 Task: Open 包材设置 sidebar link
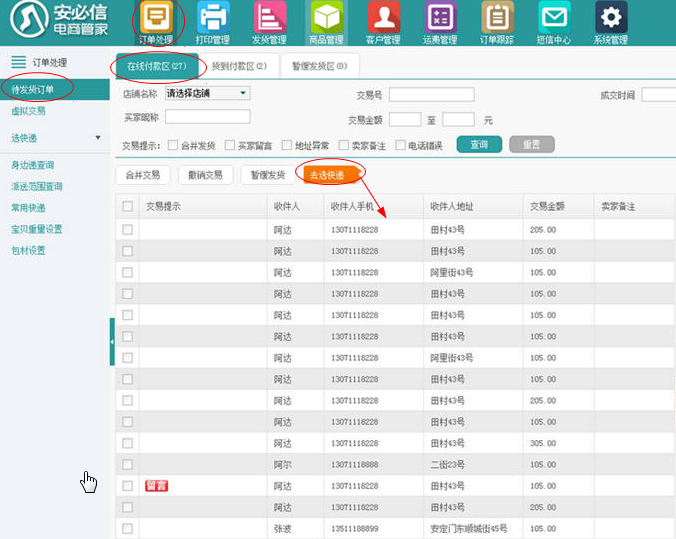(28, 251)
